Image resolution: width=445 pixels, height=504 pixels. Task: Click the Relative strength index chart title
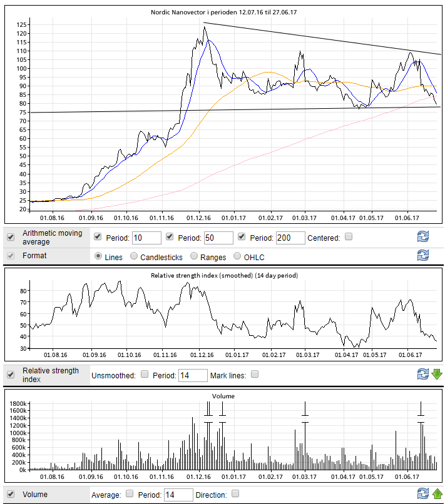coord(224,276)
